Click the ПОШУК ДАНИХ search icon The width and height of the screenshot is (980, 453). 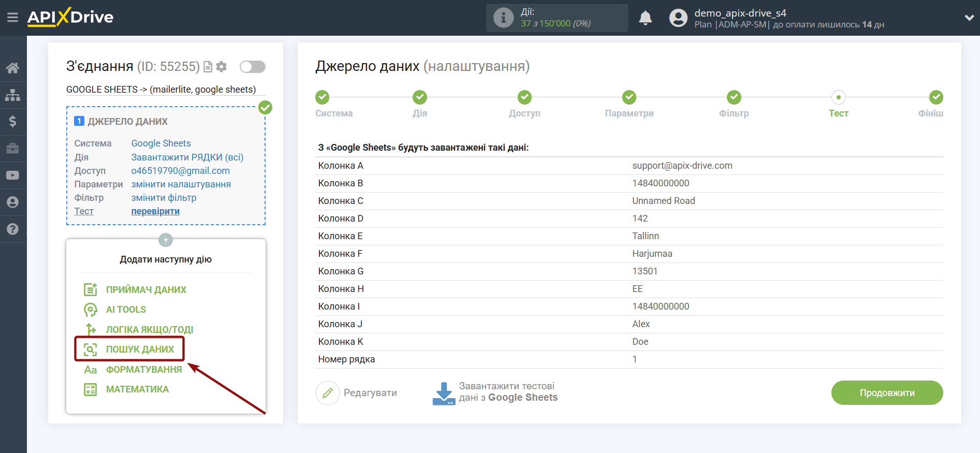pyautogui.click(x=91, y=349)
